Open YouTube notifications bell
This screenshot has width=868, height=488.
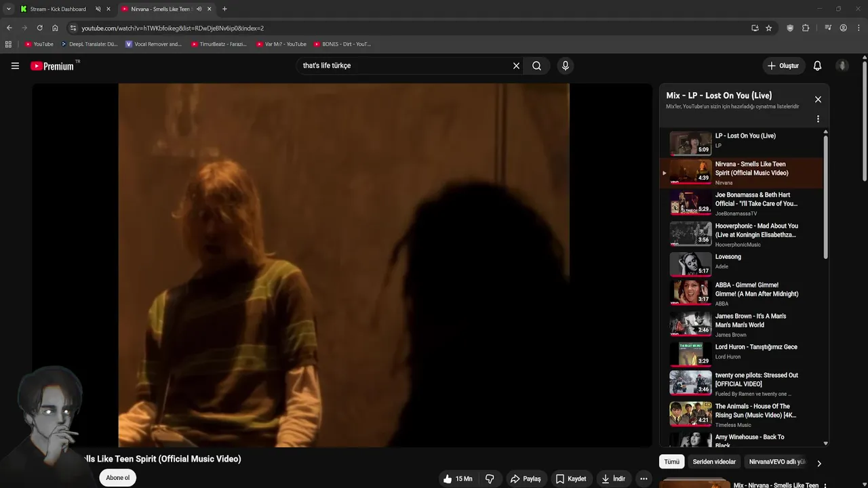[x=817, y=66]
